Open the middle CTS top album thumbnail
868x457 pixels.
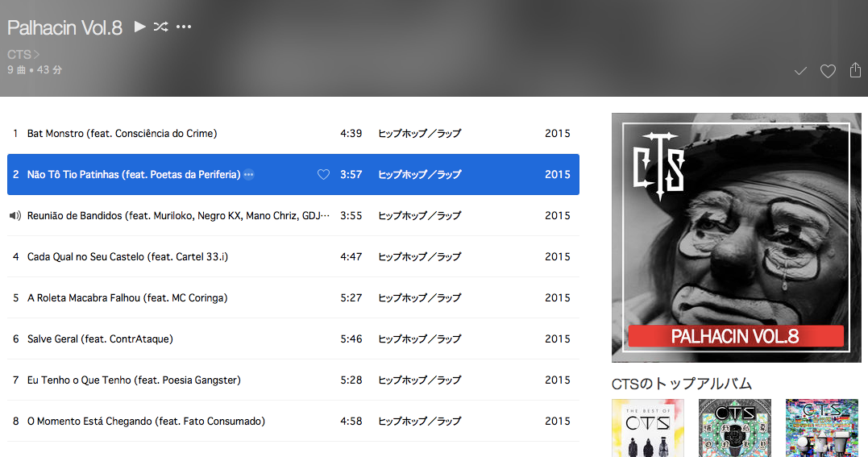click(x=734, y=428)
